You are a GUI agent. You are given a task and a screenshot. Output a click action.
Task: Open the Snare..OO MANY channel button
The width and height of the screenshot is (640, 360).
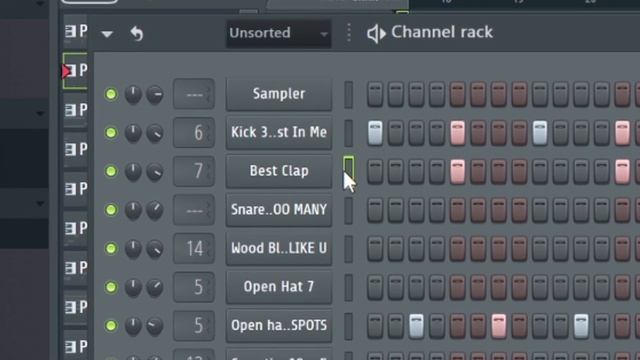[x=279, y=210]
